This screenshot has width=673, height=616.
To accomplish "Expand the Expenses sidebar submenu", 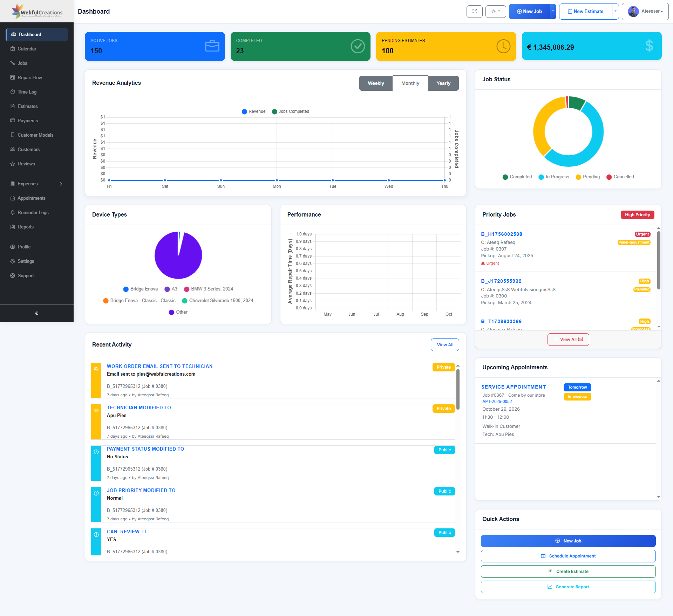I will coord(37,184).
